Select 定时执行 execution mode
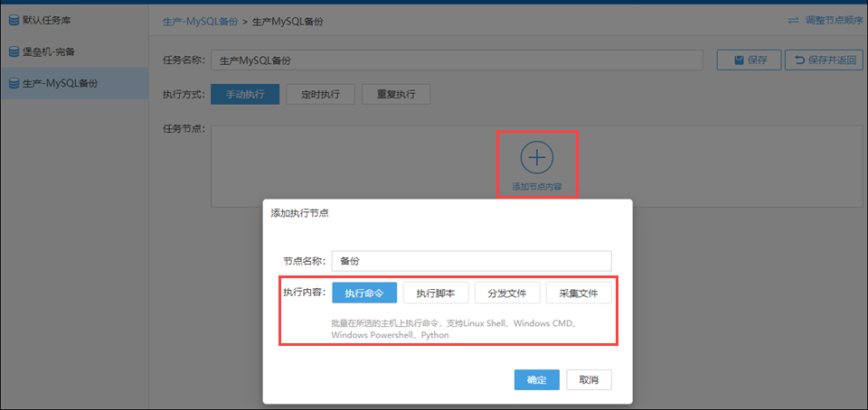 point(320,94)
